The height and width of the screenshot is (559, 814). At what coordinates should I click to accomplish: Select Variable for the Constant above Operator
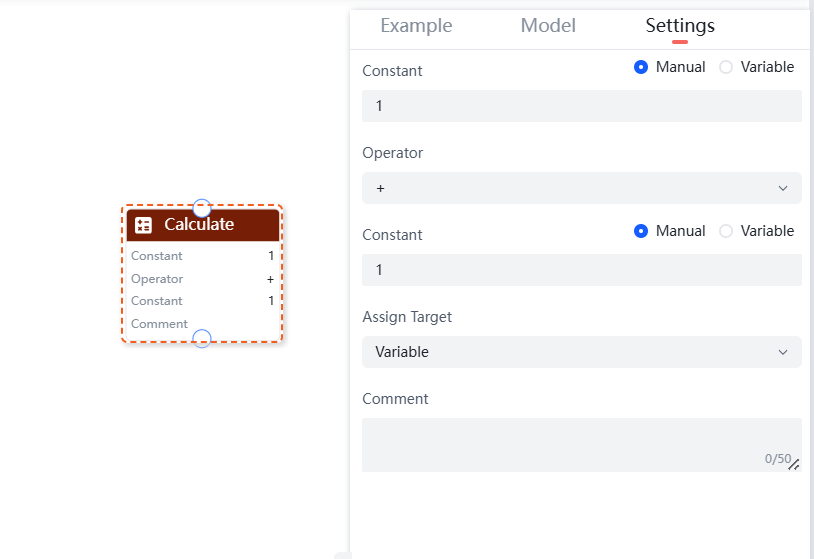(726, 67)
